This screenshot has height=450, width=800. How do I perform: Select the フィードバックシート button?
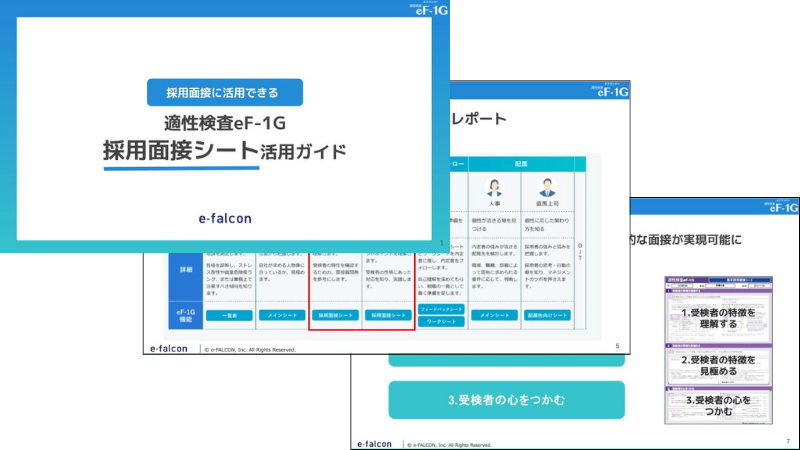[441, 309]
